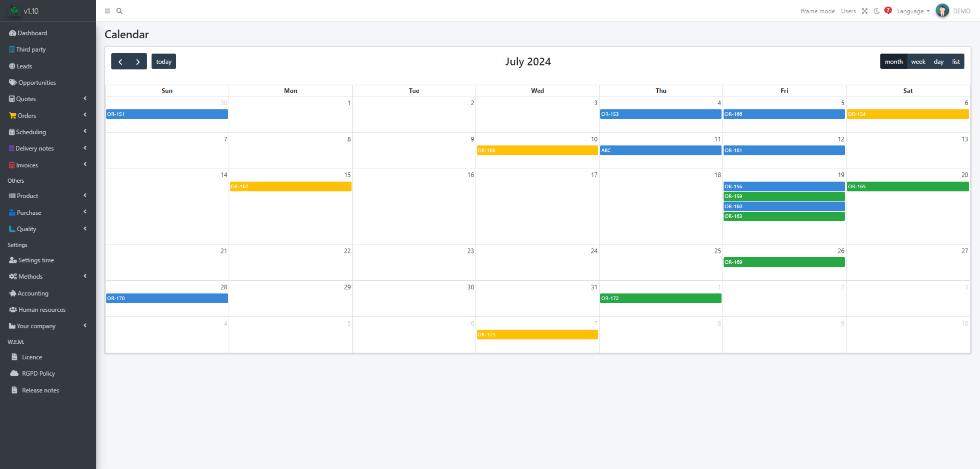
Task: Click the Human resources icon in sidebar
Action: [x=13, y=309]
